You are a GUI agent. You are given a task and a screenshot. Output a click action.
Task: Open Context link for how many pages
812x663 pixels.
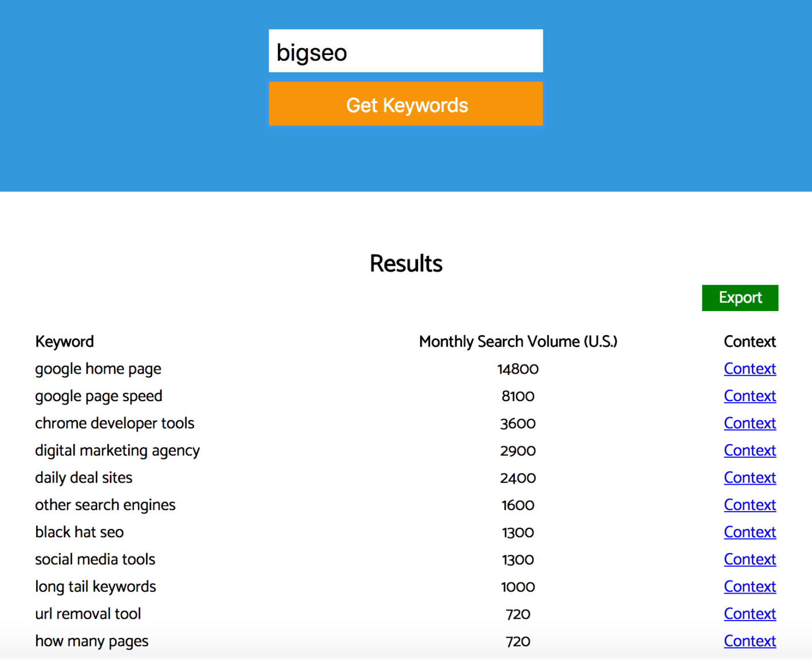pos(750,641)
